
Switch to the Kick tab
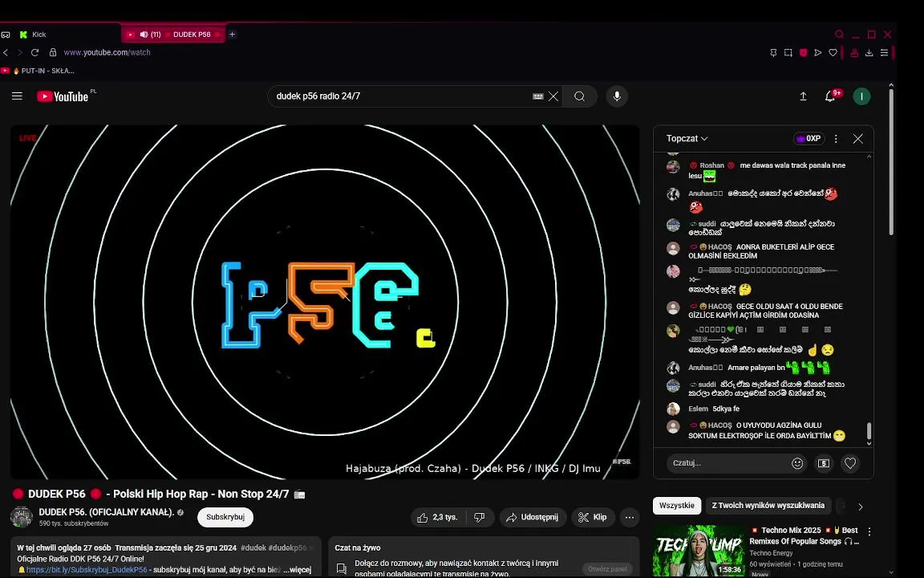(x=38, y=35)
